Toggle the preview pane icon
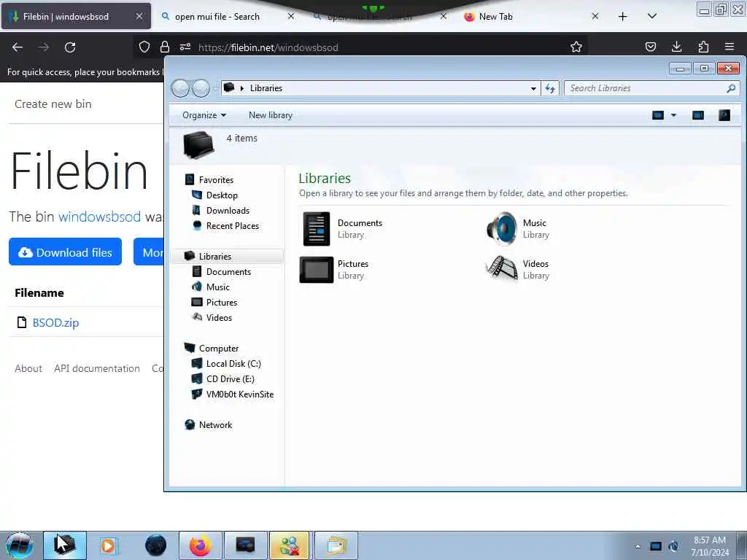 [x=698, y=115]
